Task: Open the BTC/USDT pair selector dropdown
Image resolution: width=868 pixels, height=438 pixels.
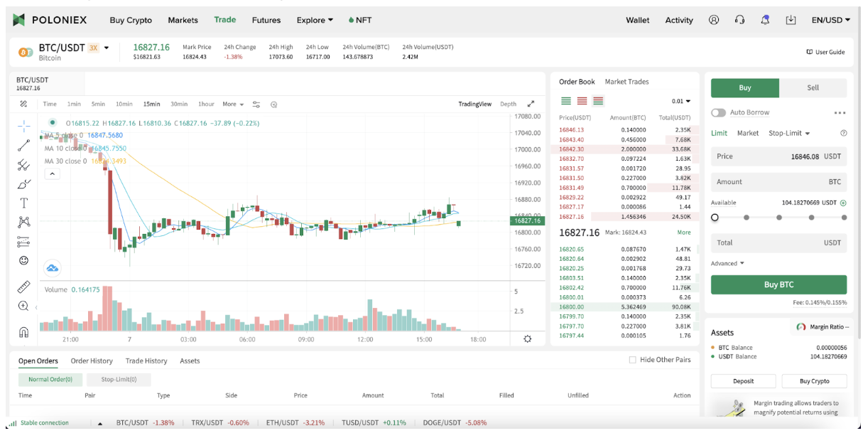Action: [107, 48]
